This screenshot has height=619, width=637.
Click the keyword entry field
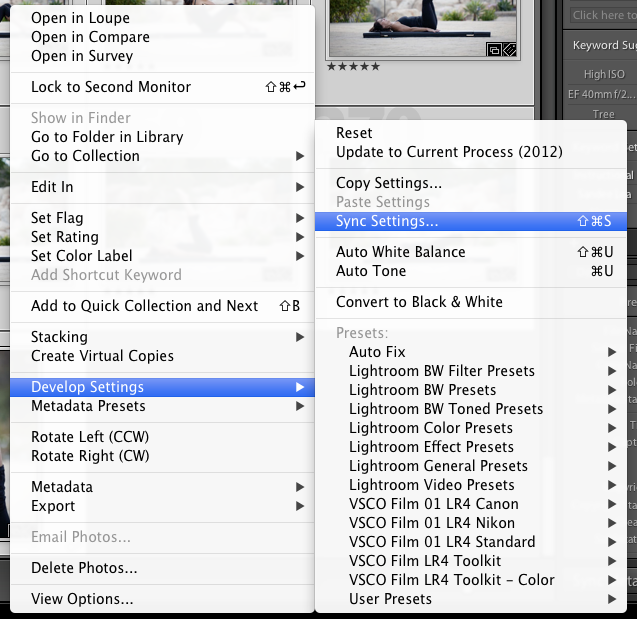pyautogui.click(x=602, y=15)
